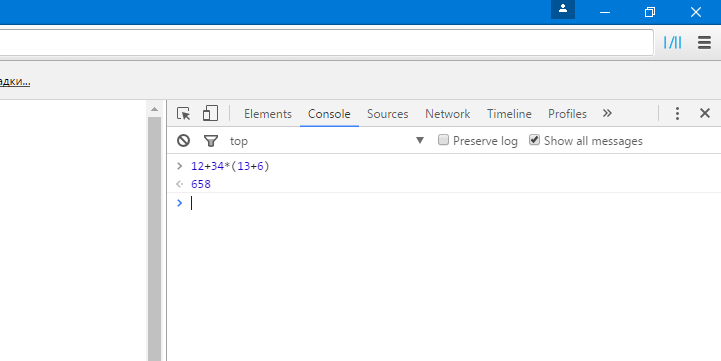Viewport: 721px width, 361px height.
Task: Open the console filter funnel icon
Action: point(211,141)
